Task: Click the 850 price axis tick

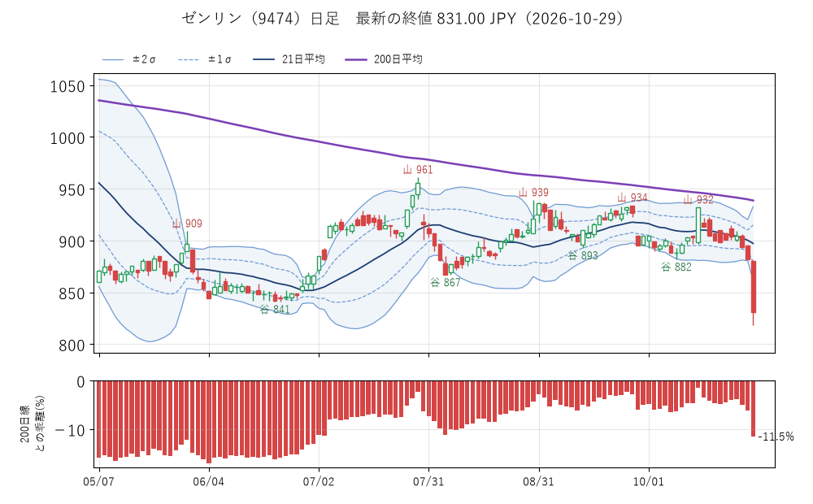Action: pyautogui.click(x=72, y=293)
